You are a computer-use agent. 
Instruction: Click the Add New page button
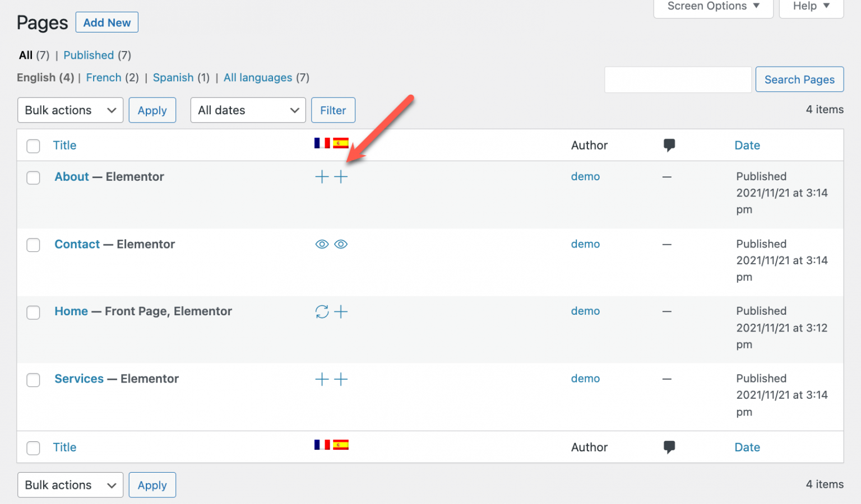(107, 23)
